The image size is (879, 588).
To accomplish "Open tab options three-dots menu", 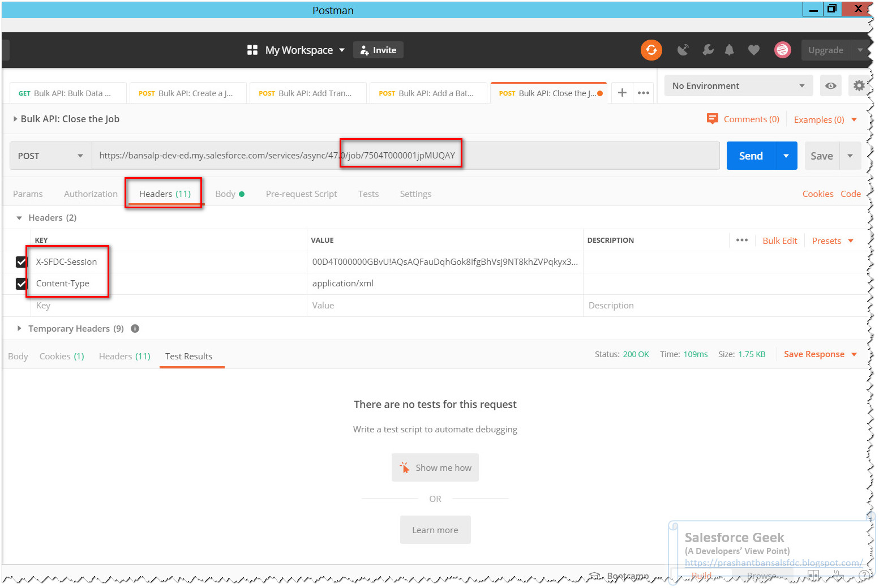I will pyautogui.click(x=644, y=93).
